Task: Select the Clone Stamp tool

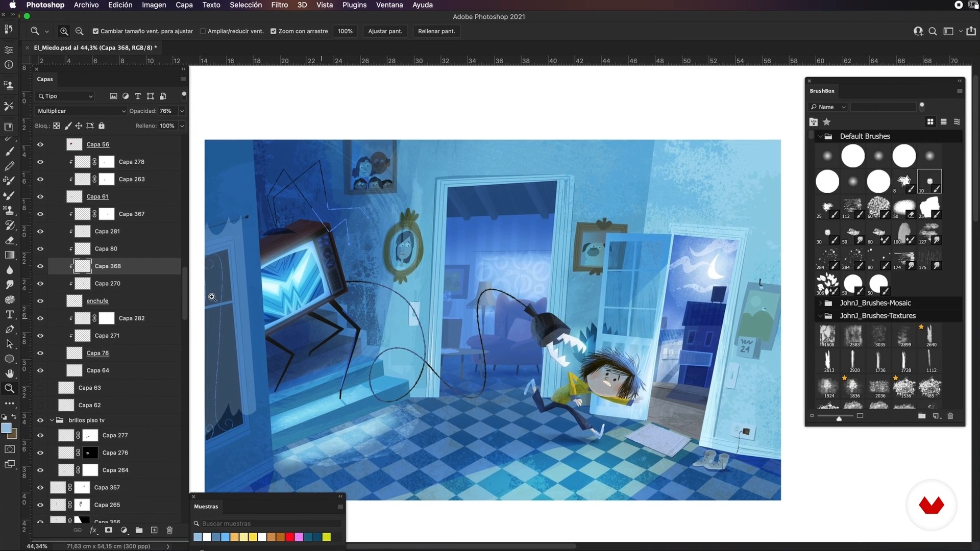Action: [9, 210]
